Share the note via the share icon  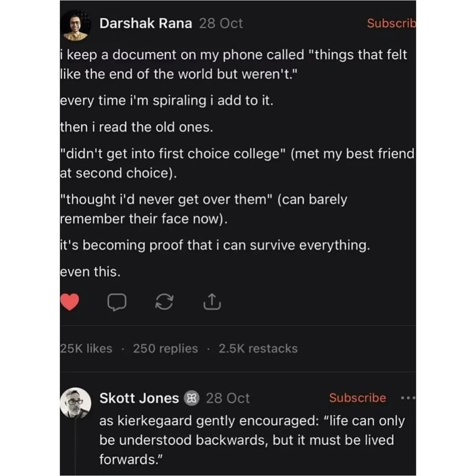[212, 302]
